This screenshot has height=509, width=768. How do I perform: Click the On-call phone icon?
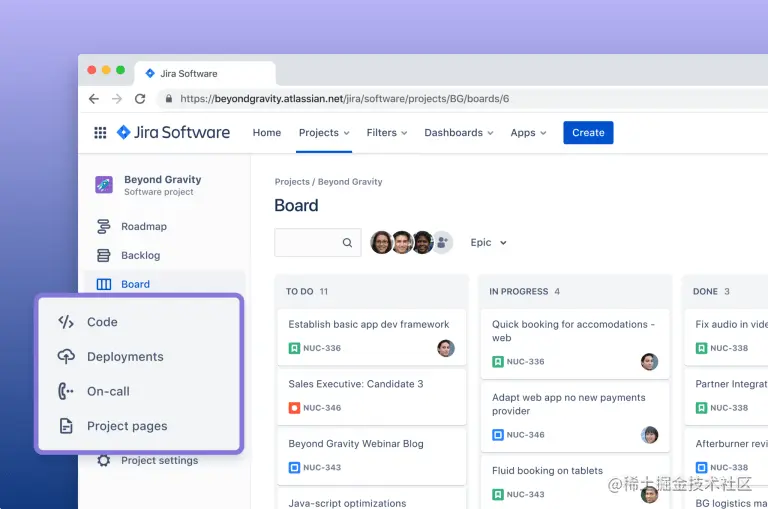[x=66, y=391]
